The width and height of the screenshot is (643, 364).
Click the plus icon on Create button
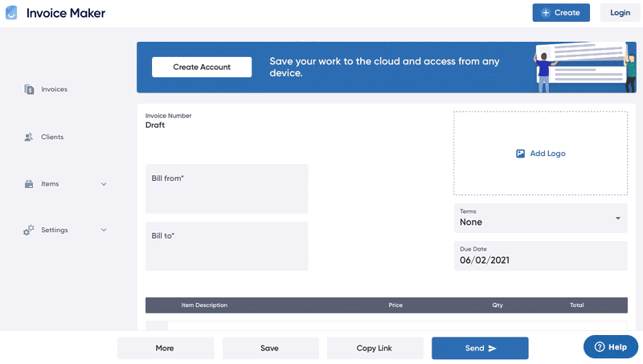click(x=546, y=13)
